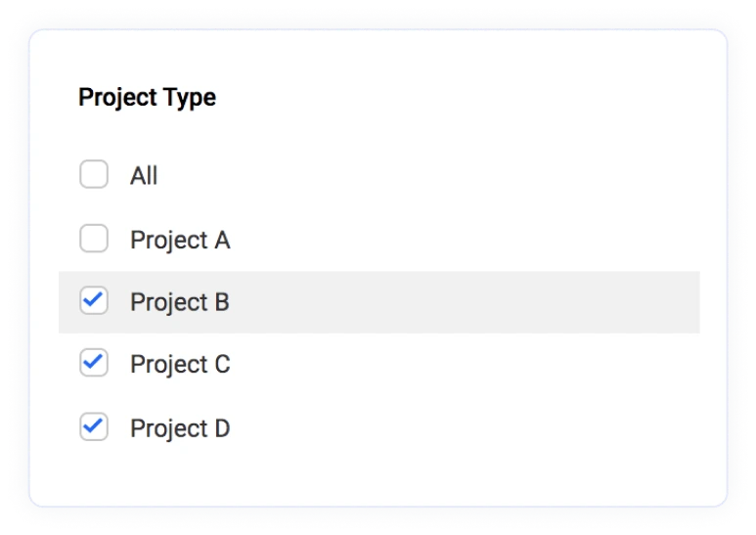Viewport: 756px width, 535px height.
Task: Click the All option label
Action: click(144, 175)
